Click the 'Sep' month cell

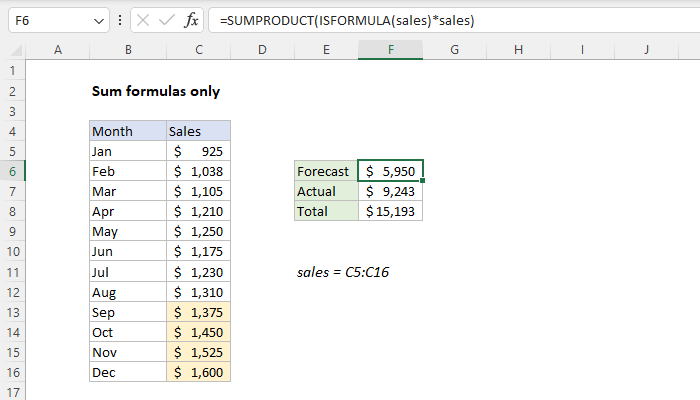[x=128, y=312]
